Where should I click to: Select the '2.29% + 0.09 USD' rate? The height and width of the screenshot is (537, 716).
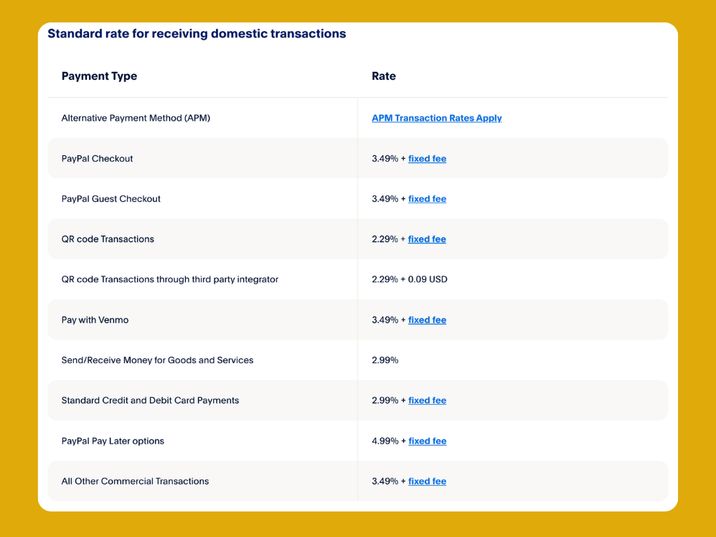tap(410, 279)
